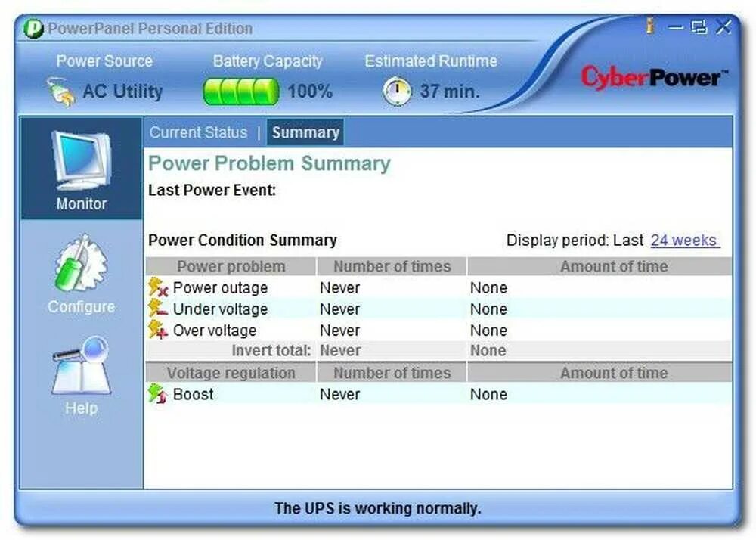
Task: Click the Boost label text
Action: pyautogui.click(x=193, y=394)
